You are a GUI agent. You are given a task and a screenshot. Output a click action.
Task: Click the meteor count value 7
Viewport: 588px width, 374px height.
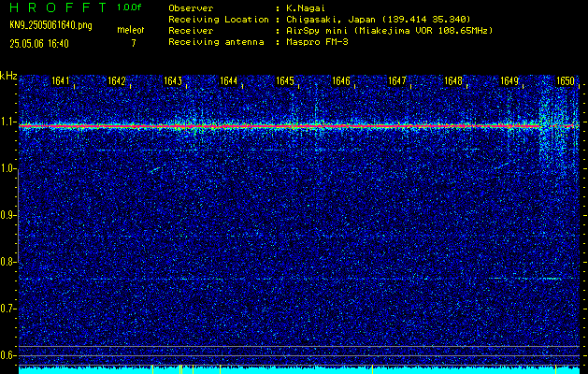[x=134, y=43]
